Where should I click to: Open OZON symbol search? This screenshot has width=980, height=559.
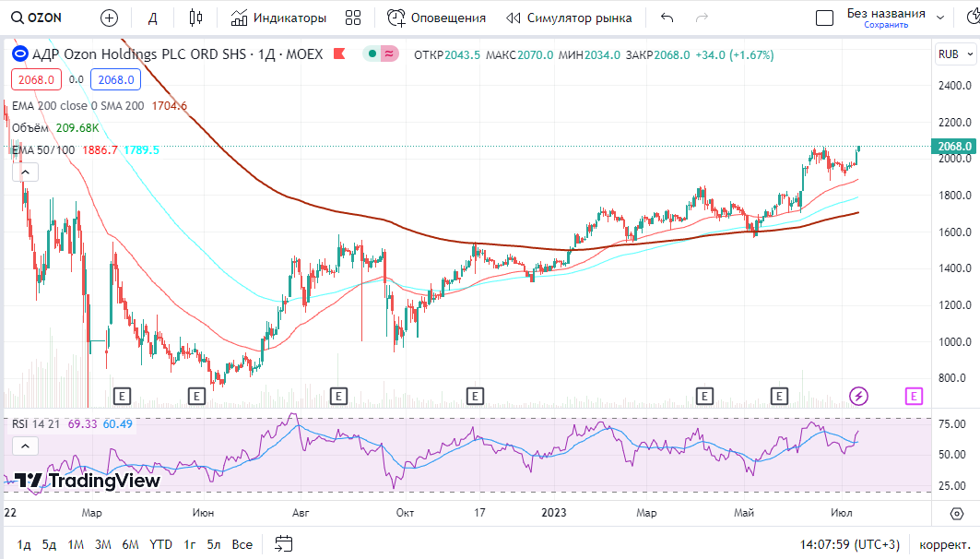(x=37, y=18)
